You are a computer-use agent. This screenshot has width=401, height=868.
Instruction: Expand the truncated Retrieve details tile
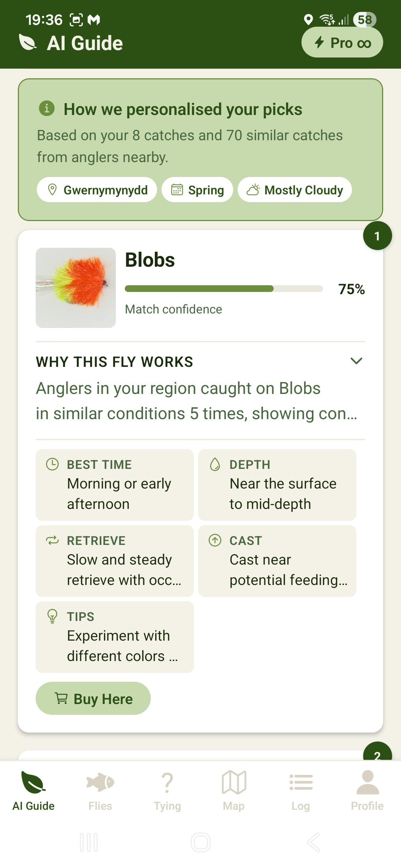pos(115,561)
